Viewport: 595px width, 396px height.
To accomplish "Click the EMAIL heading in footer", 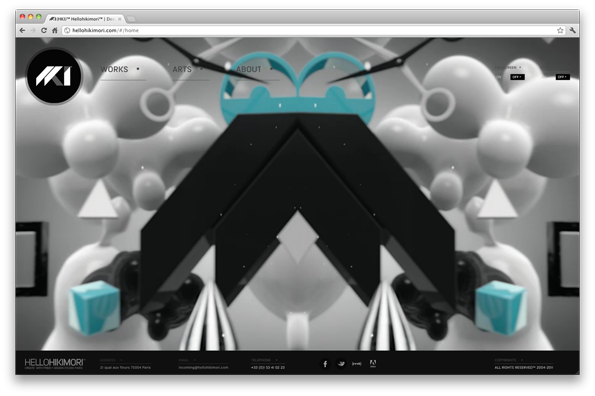I will (184, 360).
